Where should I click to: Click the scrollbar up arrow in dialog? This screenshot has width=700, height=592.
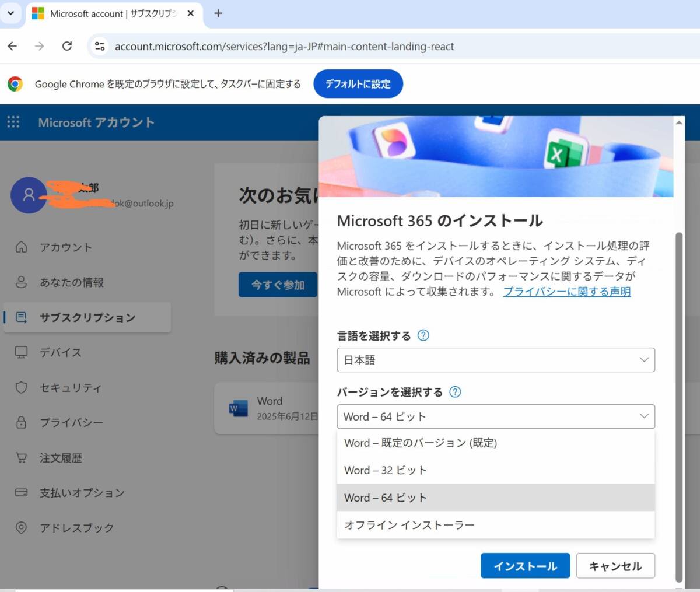point(678,122)
